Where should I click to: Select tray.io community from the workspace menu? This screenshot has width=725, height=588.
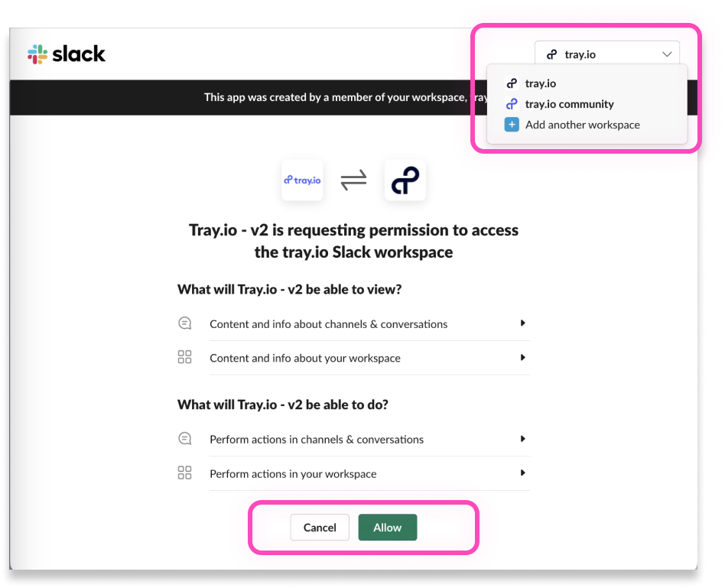(569, 104)
